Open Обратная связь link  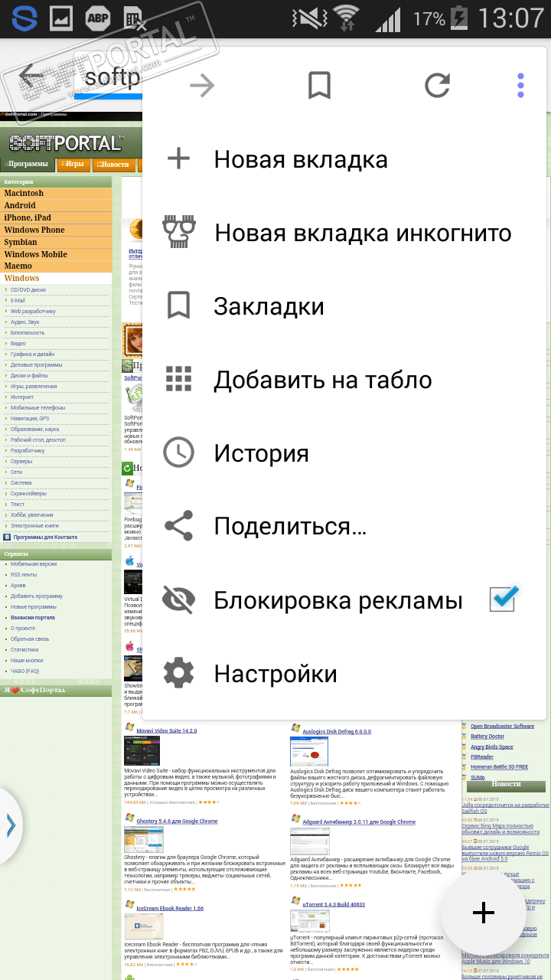pos(30,639)
